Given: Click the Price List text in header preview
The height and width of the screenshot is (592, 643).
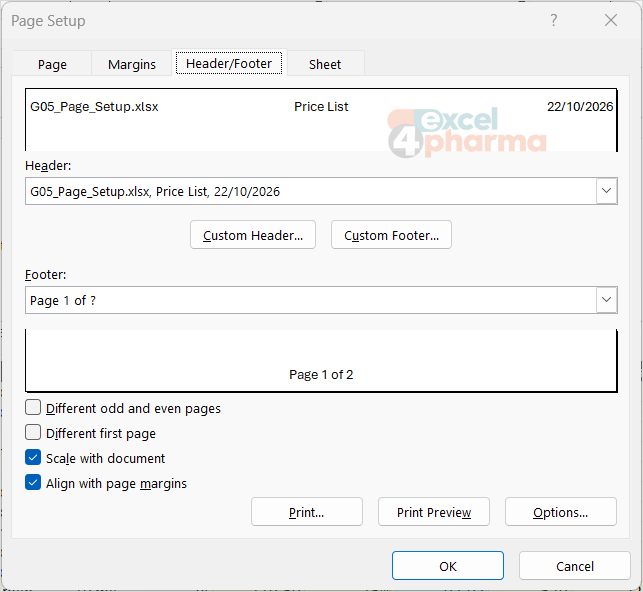Looking at the screenshot, I should (x=321, y=107).
